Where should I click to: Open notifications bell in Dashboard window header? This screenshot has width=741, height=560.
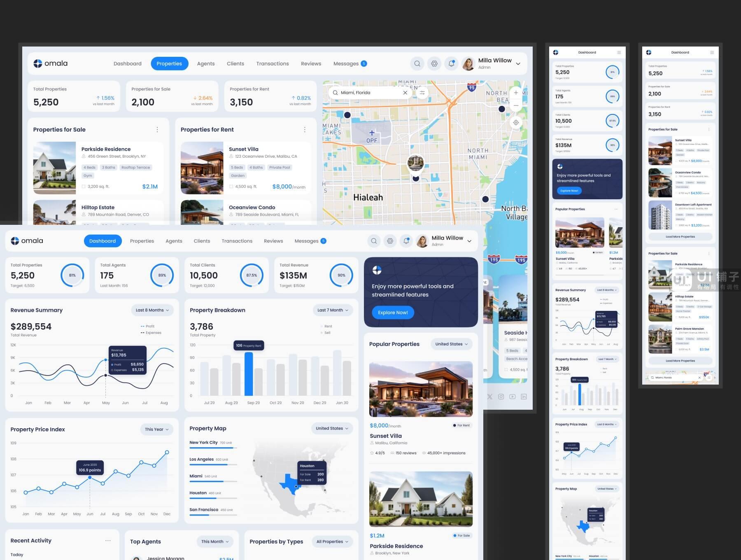click(406, 241)
